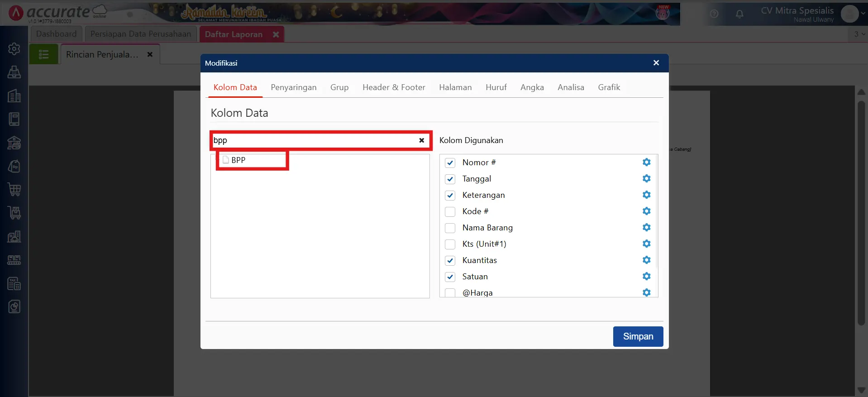Click the help question mark icon
This screenshot has width=868, height=397.
click(714, 14)
